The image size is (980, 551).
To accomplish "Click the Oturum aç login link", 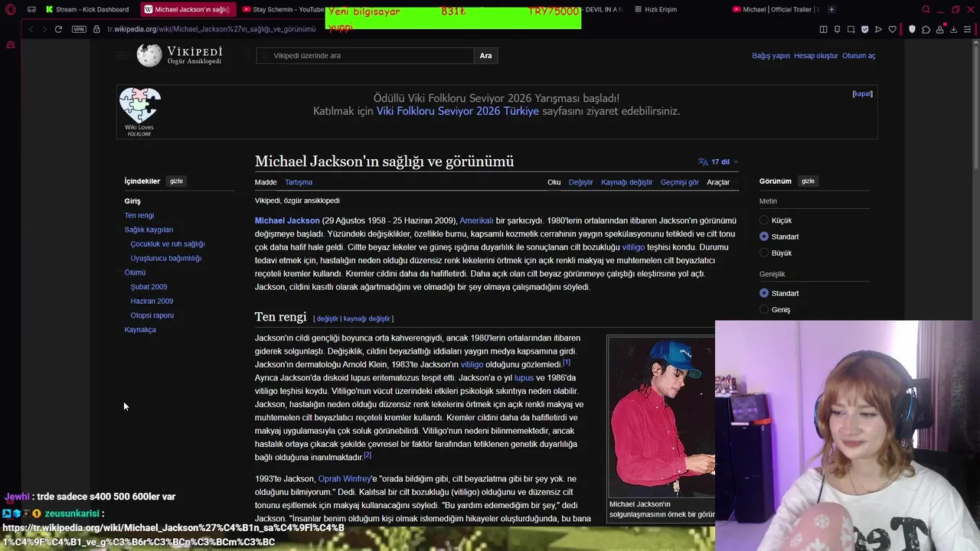I will point(858,56).
